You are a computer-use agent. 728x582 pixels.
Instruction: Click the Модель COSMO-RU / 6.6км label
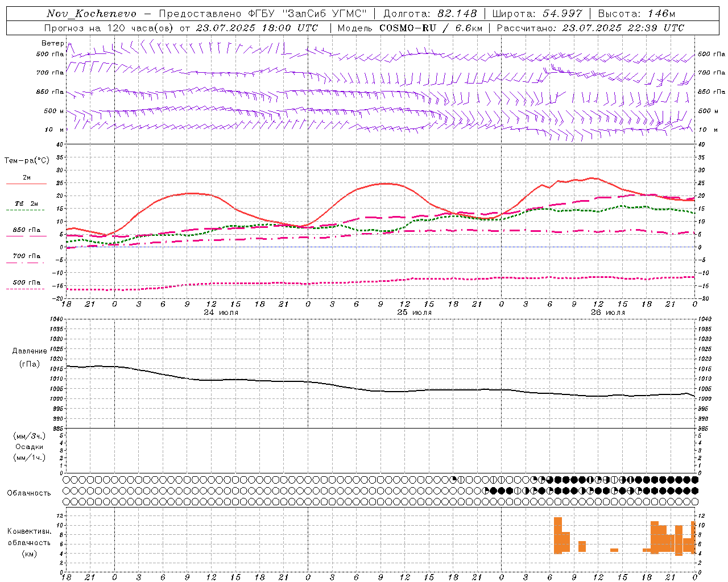[410, 28]
